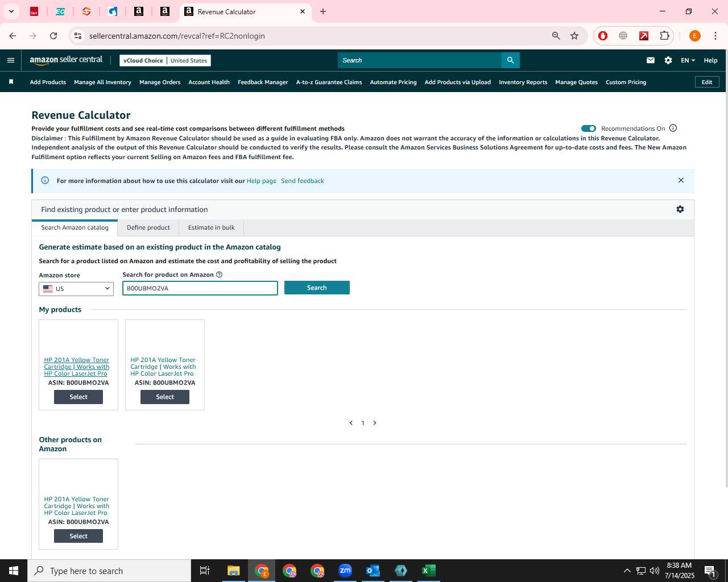Click the bookmark flag icon in the nav bar

(11, 82)
